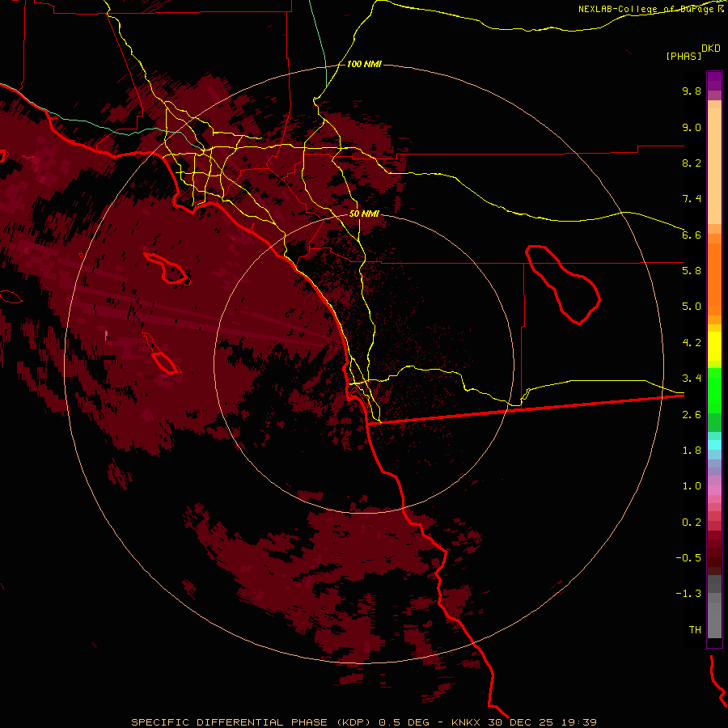Click the Salton Sea outline on map
This screenshot has height=728, width=728.
(563, 284)
